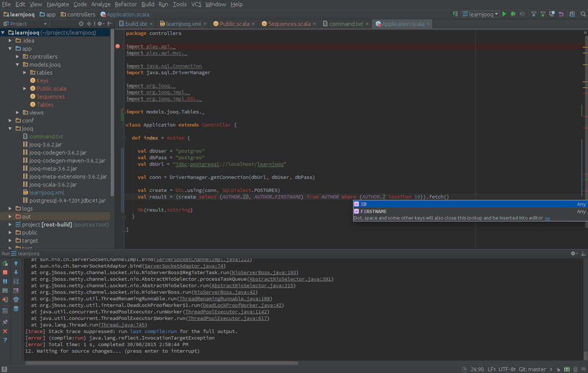This screenshot has height=373, width=588.
Task: Open Project view selector dropdown
Action: pyautogui.click(x=25, y=23)
